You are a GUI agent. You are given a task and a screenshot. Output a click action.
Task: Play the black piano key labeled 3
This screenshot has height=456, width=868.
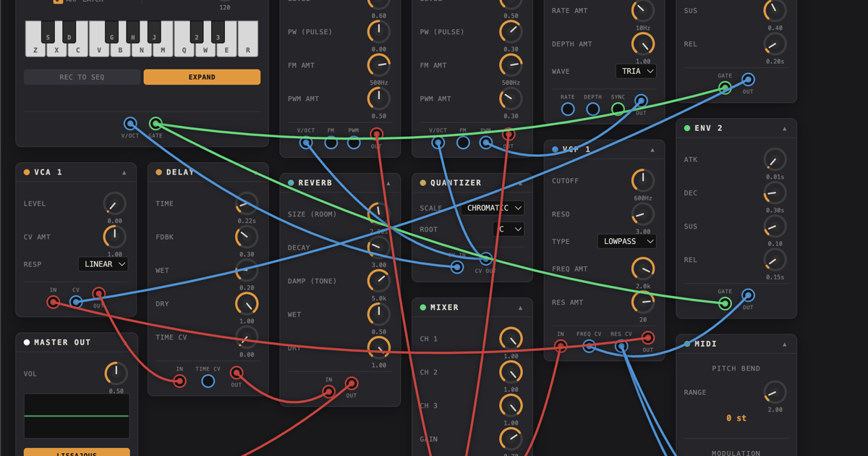tap(218, 31)
